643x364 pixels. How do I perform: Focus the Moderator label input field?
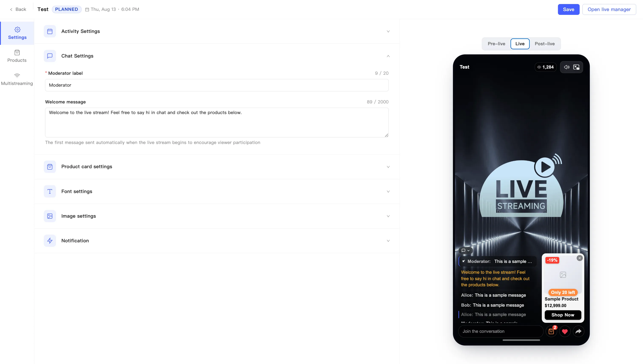click(217, 85)
